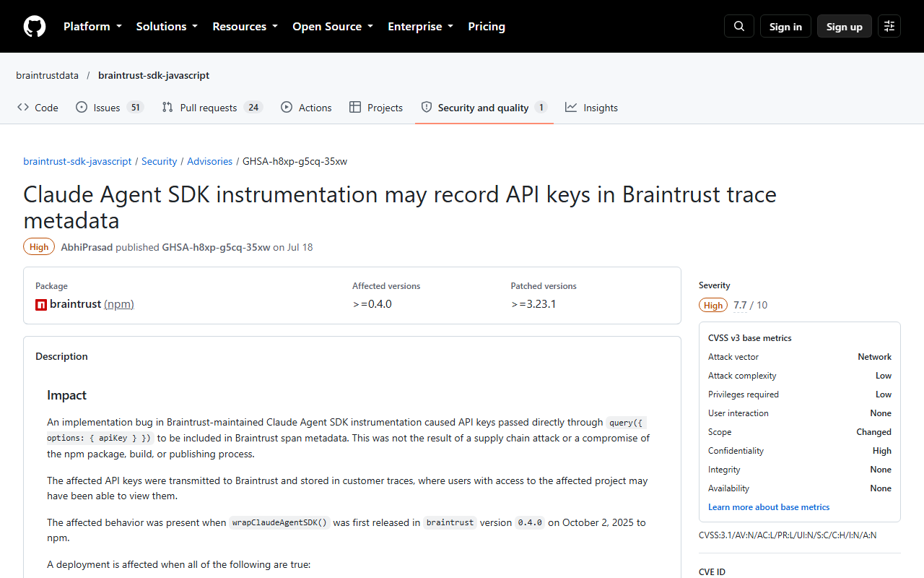
Task: Click the search magnifier icon
Action: click(739, 26)
